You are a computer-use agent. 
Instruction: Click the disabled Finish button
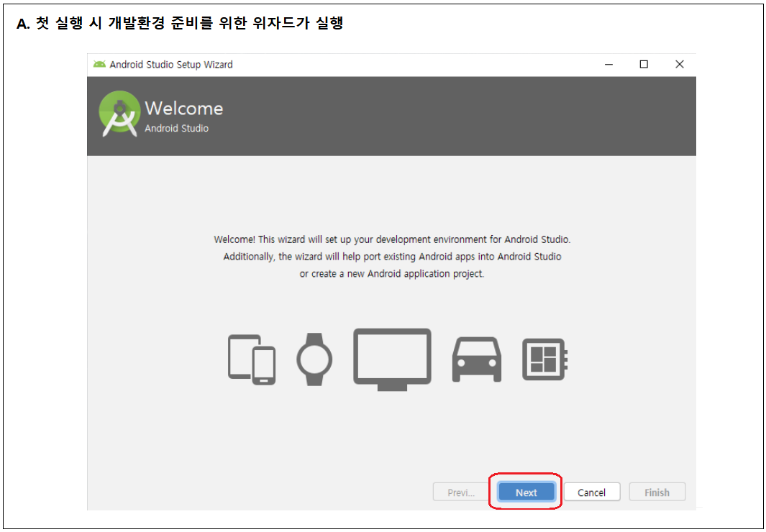[657, 492]
